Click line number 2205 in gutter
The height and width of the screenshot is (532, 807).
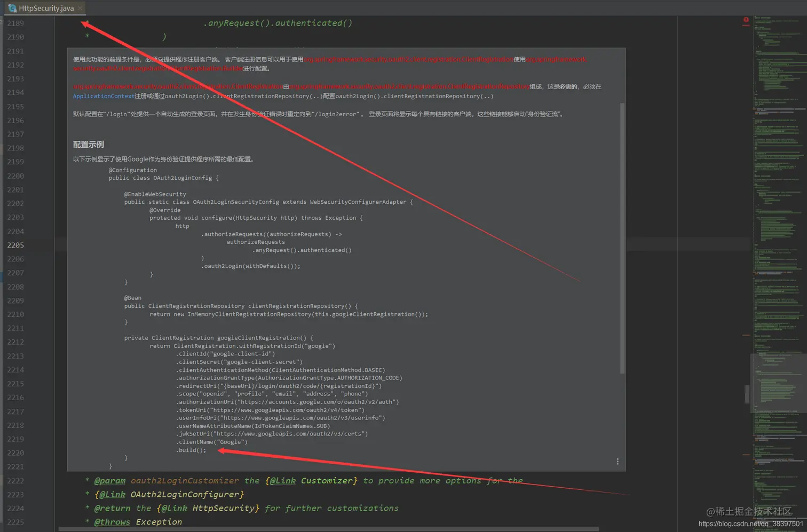(15, 245)
